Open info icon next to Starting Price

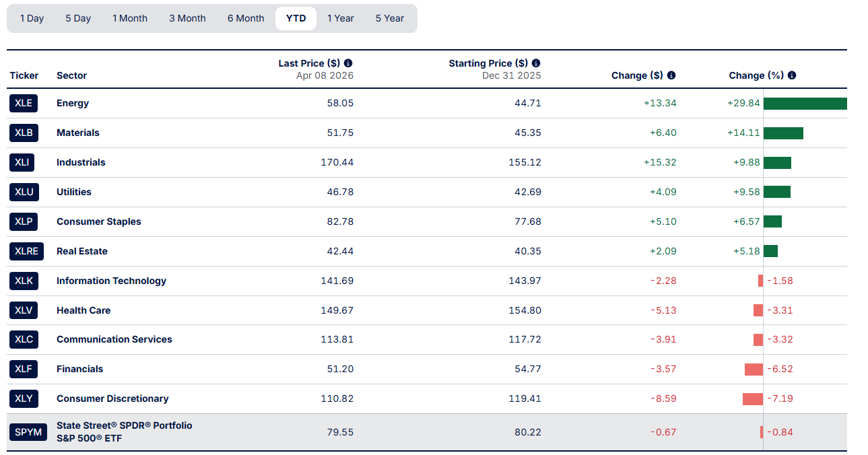[536, 63]
